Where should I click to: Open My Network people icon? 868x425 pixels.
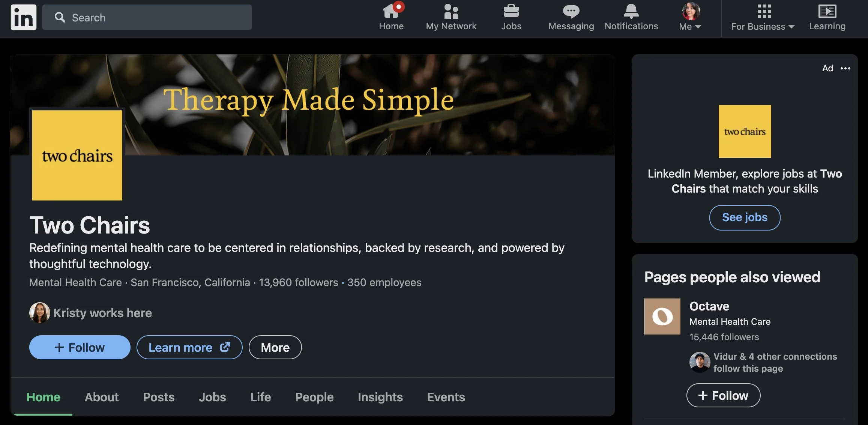(x=451, y=11)
